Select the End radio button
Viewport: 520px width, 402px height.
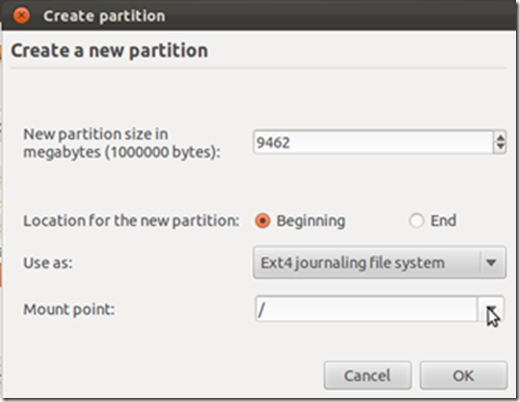[x=416, y=221]
